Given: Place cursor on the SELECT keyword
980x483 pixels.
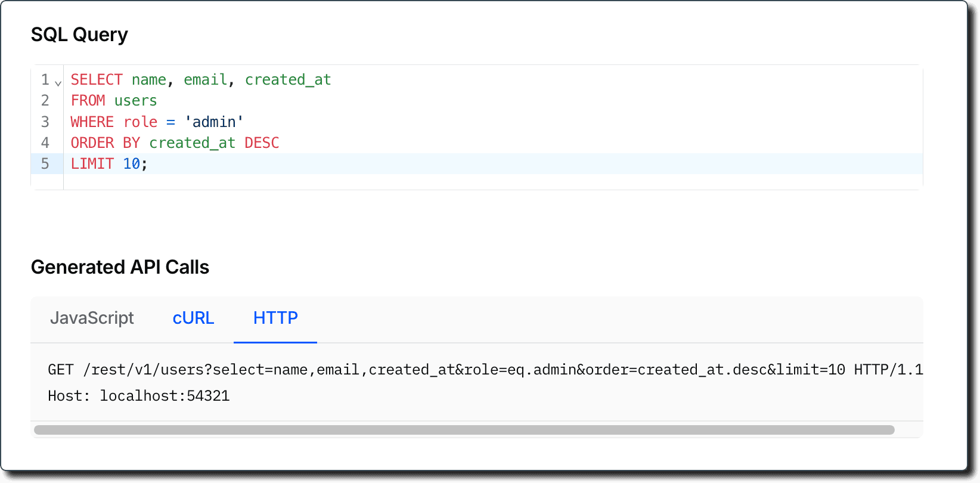Looking at the screenshot, I should (x=97, y=80).
